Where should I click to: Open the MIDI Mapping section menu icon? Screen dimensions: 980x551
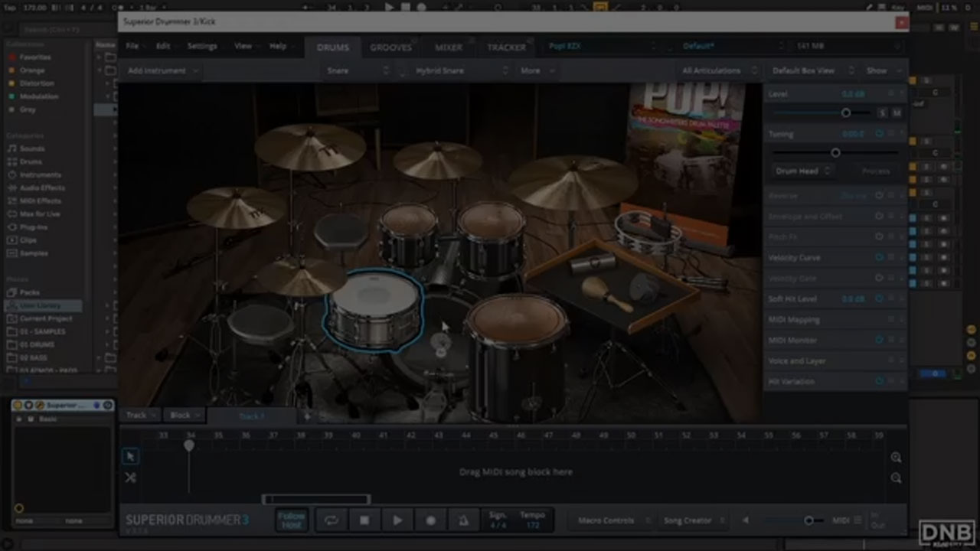pos(891,320)
